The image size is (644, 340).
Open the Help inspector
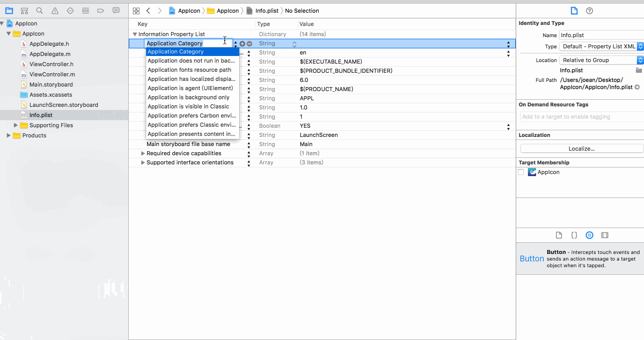pyautogui.click(x=590, y=10)
